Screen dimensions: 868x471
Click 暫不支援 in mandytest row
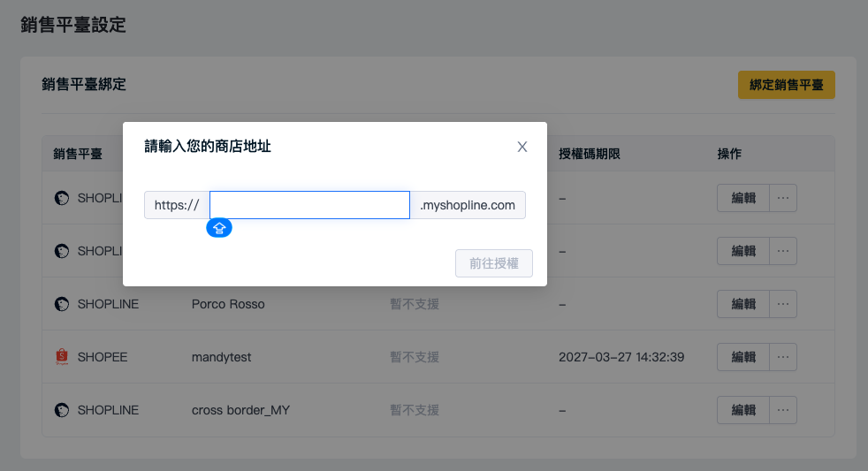tap(415, 357)
